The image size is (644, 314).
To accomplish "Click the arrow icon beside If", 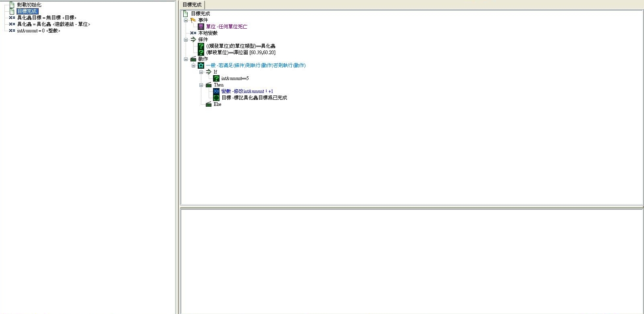I will 209,72.
